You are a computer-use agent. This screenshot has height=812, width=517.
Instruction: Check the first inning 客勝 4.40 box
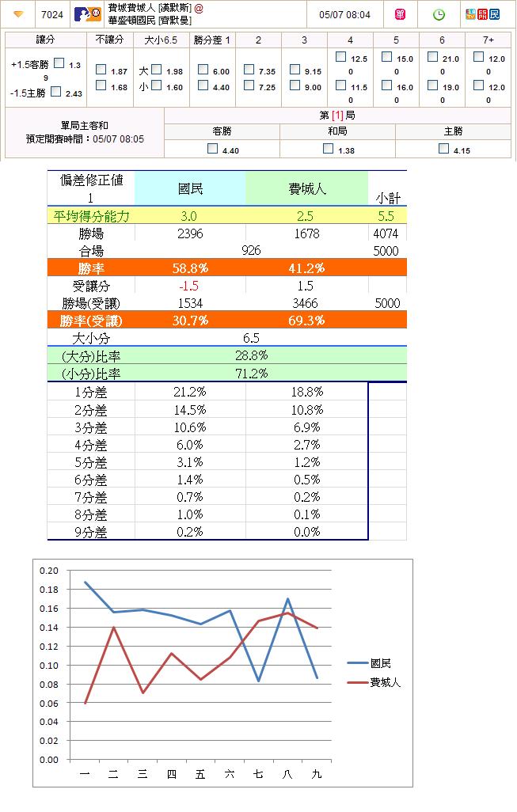point(212,149)
